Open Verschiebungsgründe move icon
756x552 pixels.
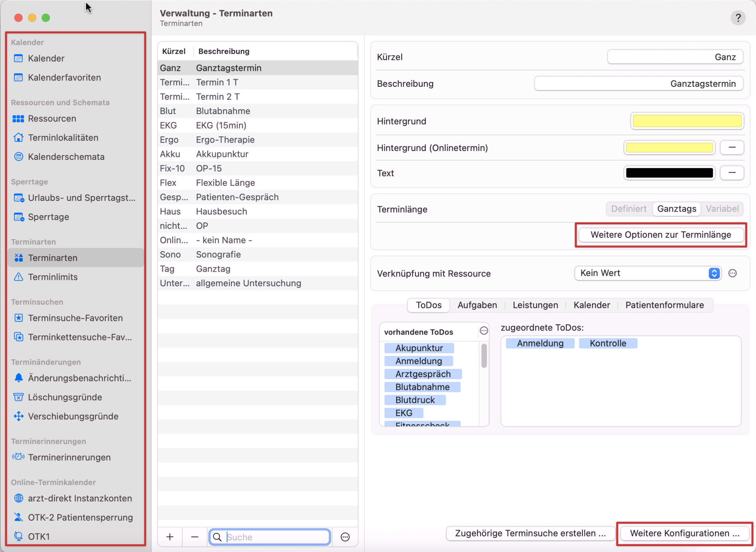coord(18,416)
